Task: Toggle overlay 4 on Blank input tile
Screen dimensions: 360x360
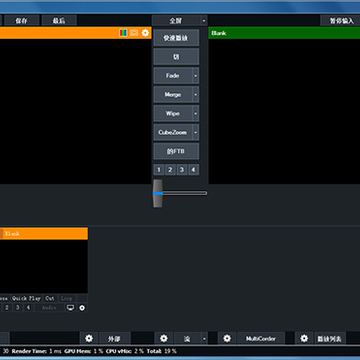Action: click(28, 308)
